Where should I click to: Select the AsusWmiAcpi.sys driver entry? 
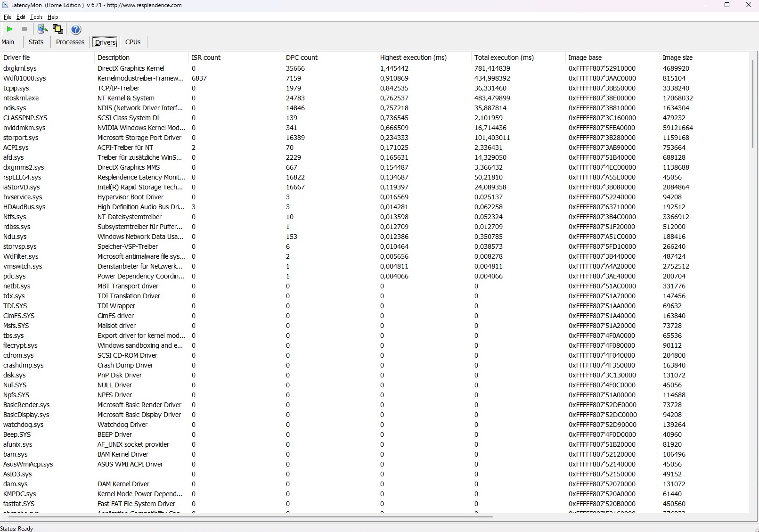pyautogui.click(x=28, y=464)
